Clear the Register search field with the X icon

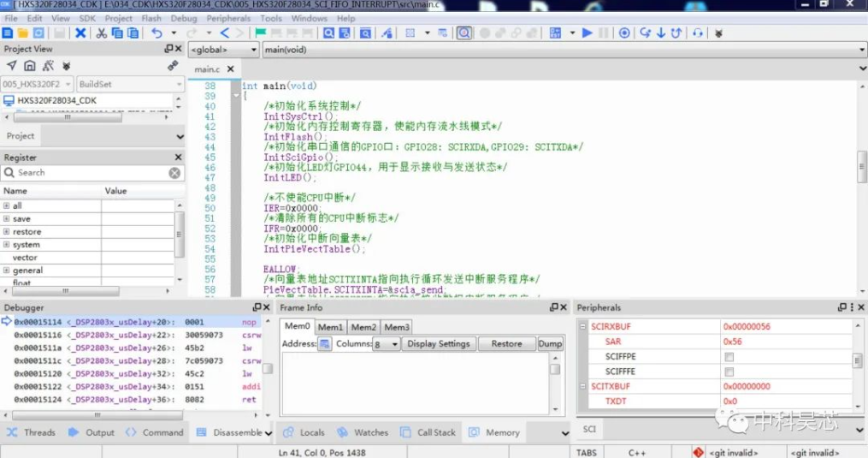coord(174,173)
